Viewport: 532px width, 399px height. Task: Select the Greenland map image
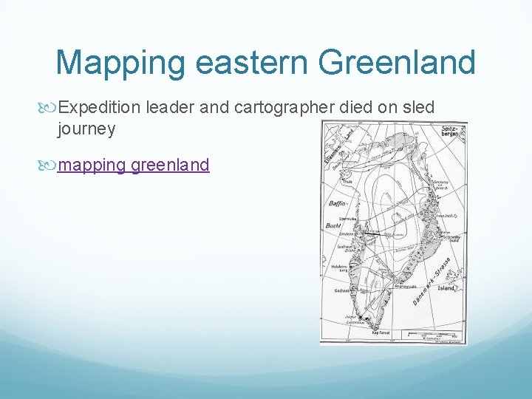coord(394,233)
